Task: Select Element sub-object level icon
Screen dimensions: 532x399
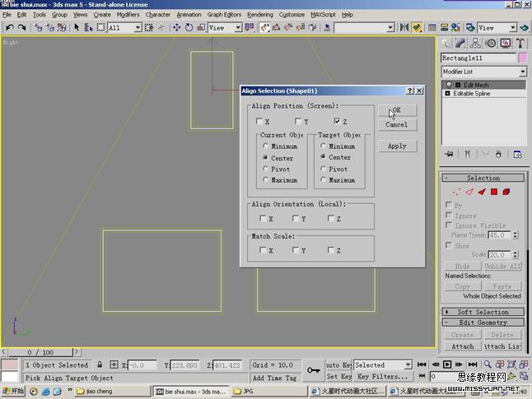Action: tap(506, 192)
